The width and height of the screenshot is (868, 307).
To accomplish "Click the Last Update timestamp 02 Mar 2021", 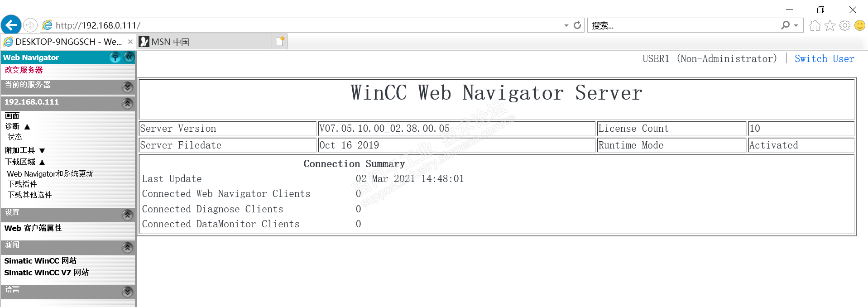I will (410, 179).
